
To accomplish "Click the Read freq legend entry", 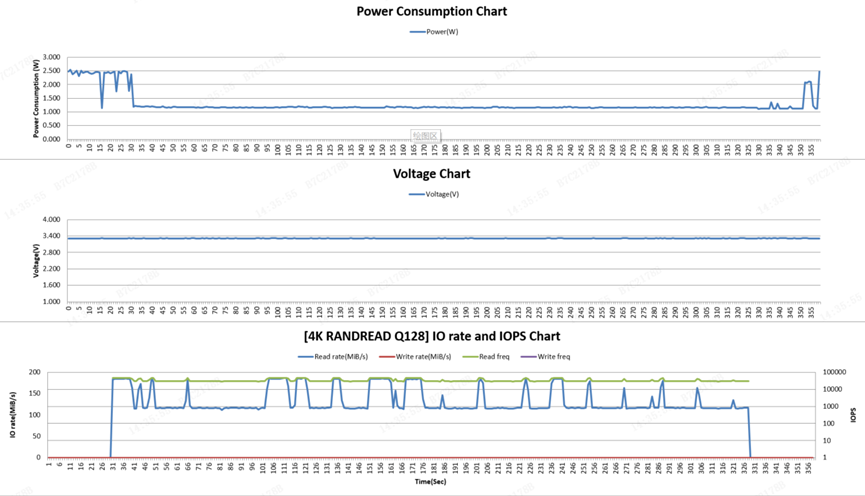I will (486, 357).
